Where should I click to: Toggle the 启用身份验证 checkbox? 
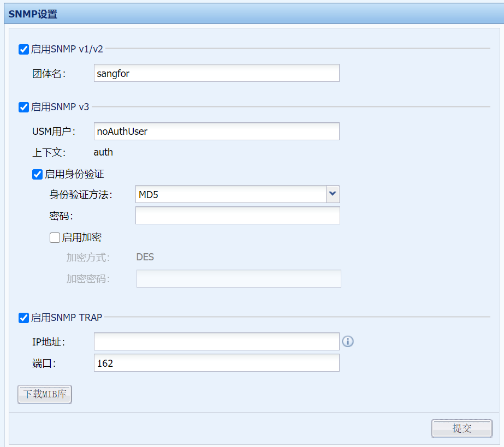(x=37, y=174)
